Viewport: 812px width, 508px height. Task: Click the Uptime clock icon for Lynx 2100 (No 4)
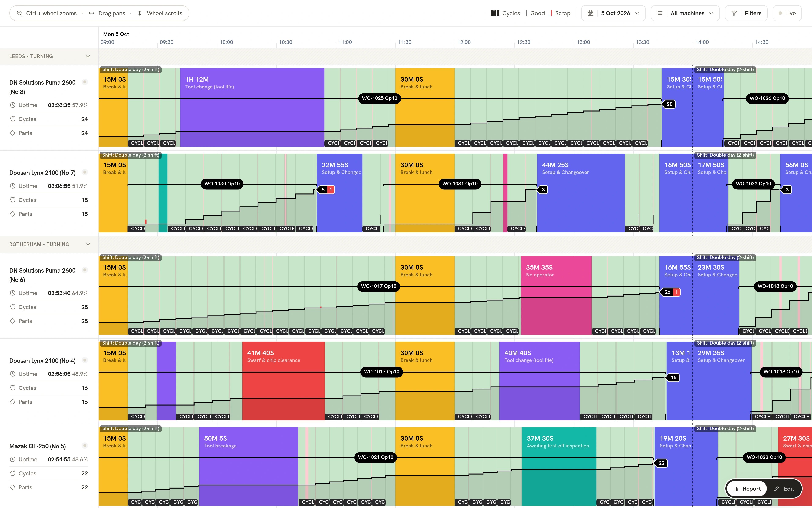click(x=12, y=374)
